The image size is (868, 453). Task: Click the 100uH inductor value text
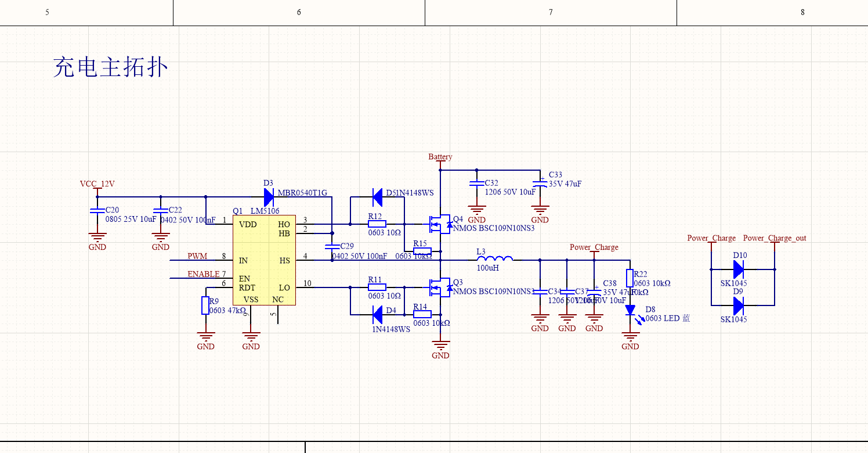point(488,268)
